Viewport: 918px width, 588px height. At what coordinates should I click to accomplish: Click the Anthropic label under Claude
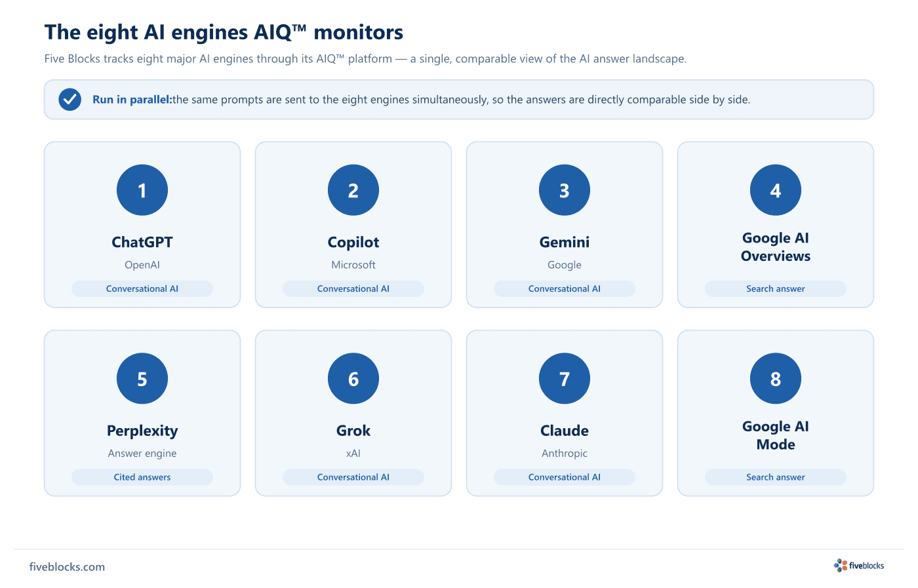tap(565, 454)
